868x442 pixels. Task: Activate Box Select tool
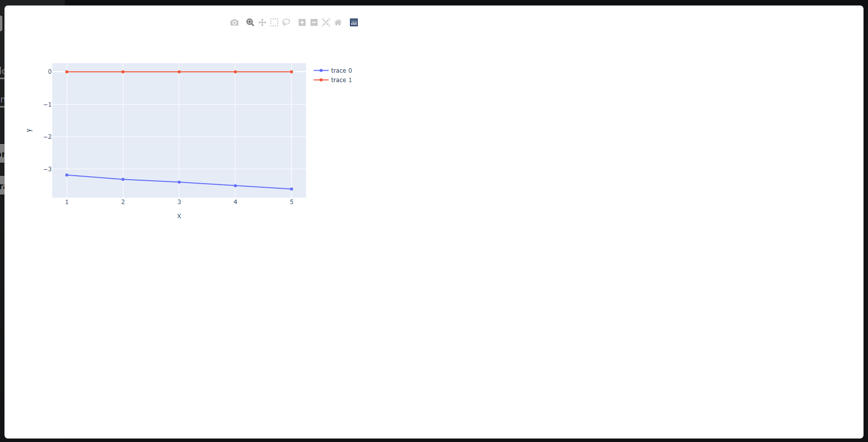click(x=274, y=22)
